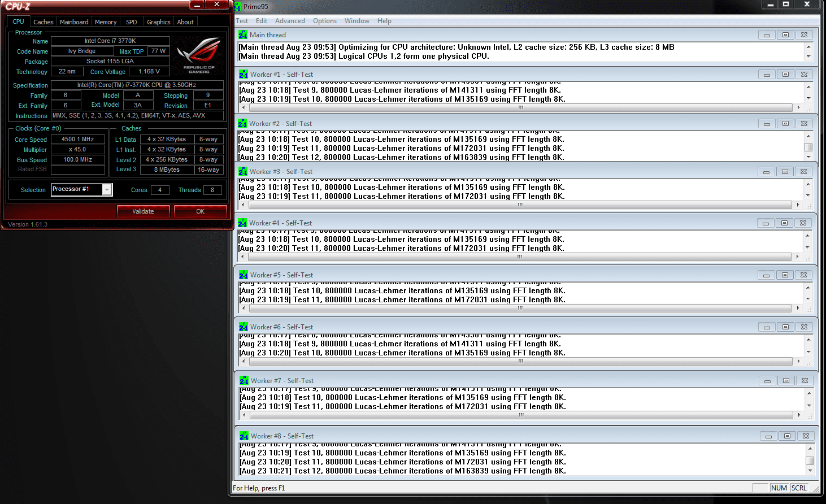Click Worker #4 horizontal scrollbar left arrow
Image resolution: width=826 pixels, height=504 pixels.
click(x=243, y=257)
